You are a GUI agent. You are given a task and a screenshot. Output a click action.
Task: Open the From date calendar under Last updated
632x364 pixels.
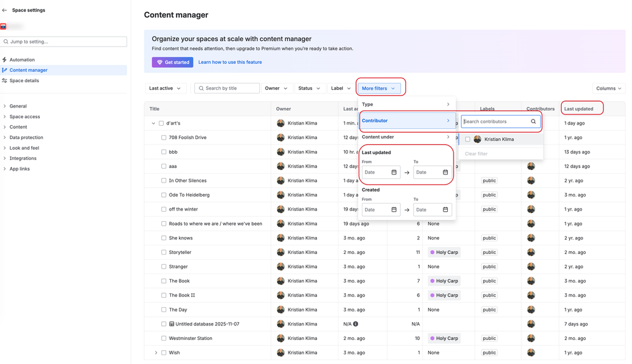(394, 172)
